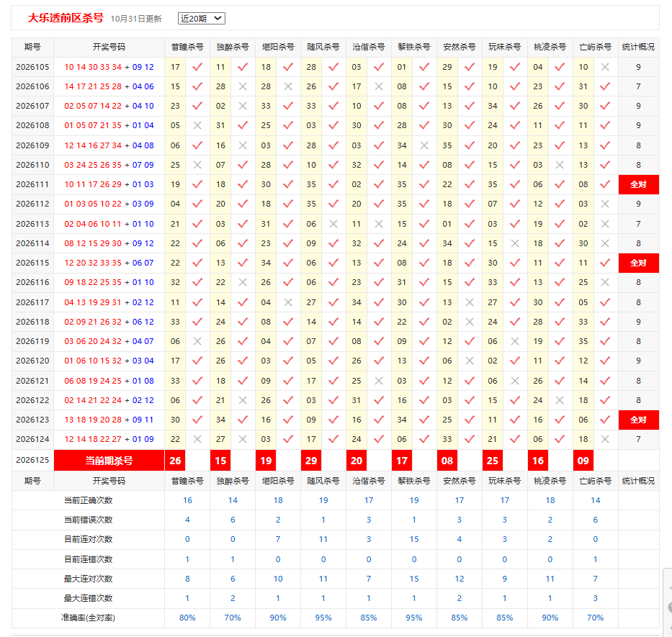Click the 大乐透前区杀号 title

(x=66, y=18)
